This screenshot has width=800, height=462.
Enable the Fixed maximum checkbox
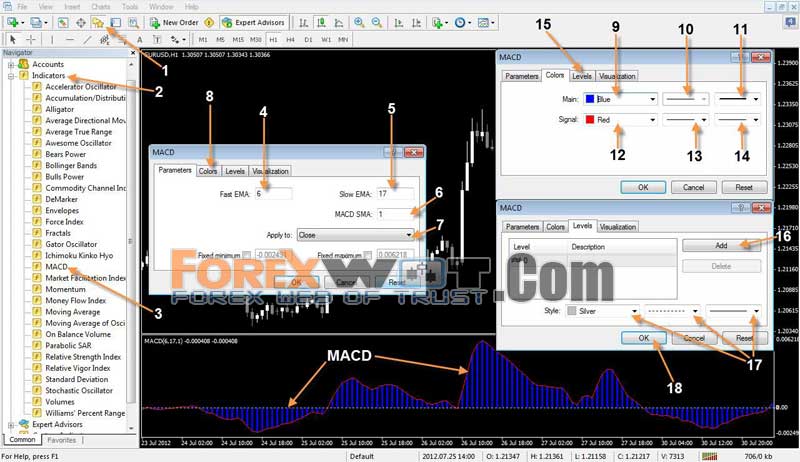pos(367,254)
